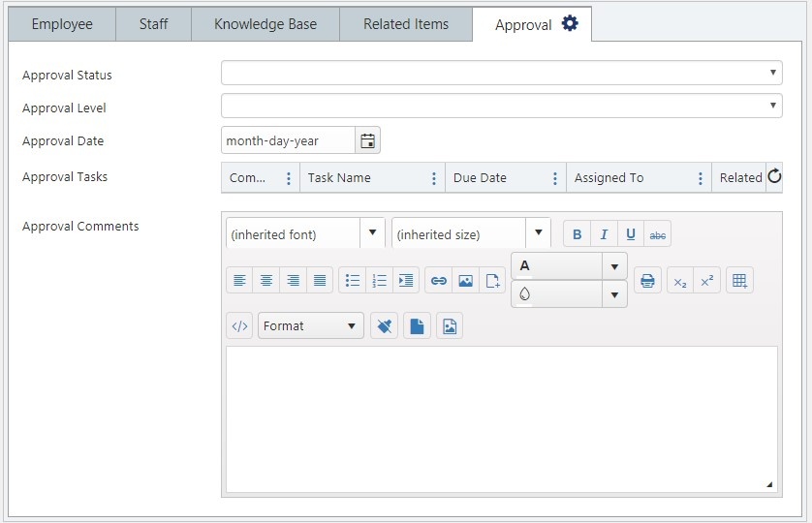Click the Insert image icon
The height and width of the screenshot is (523, 812).
click(x=465, y=281)
